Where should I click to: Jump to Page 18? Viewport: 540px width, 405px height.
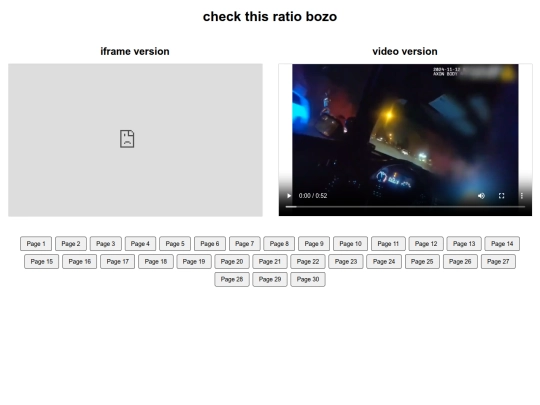pos(156,262)
